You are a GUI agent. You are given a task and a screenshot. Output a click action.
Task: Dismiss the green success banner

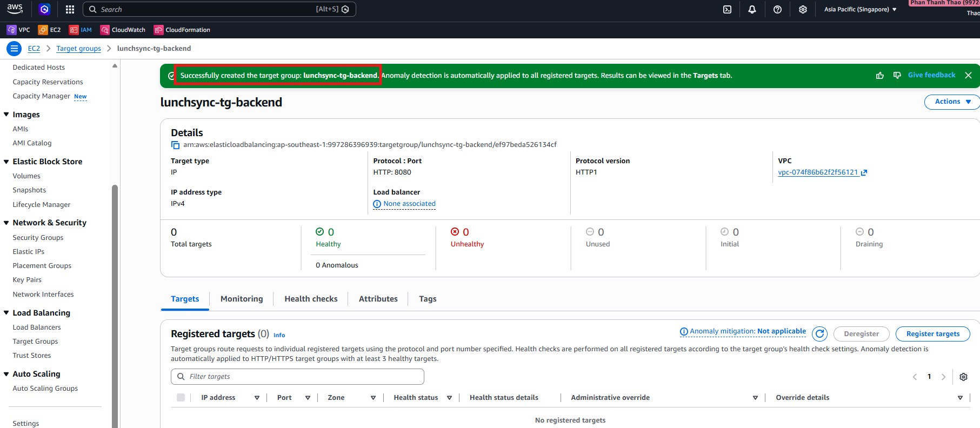pyautogui.click(x=968, y=76)
